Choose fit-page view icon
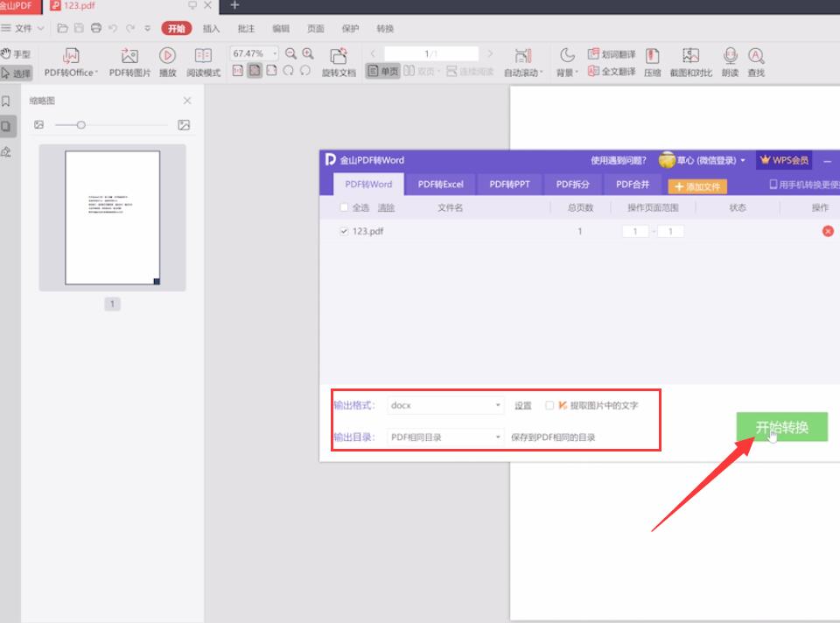Viewport: 840px width, 623px height. 255,71
